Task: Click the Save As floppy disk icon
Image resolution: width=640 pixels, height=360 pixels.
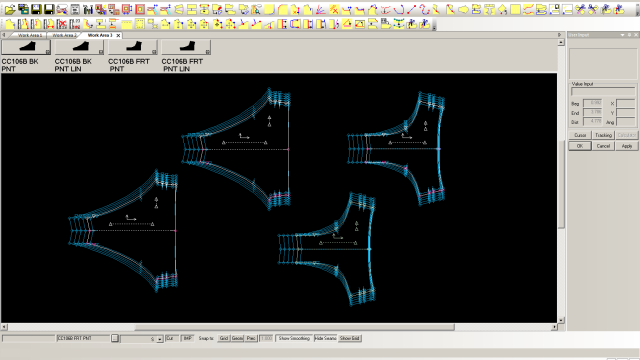Action: (x=49, y=9)
